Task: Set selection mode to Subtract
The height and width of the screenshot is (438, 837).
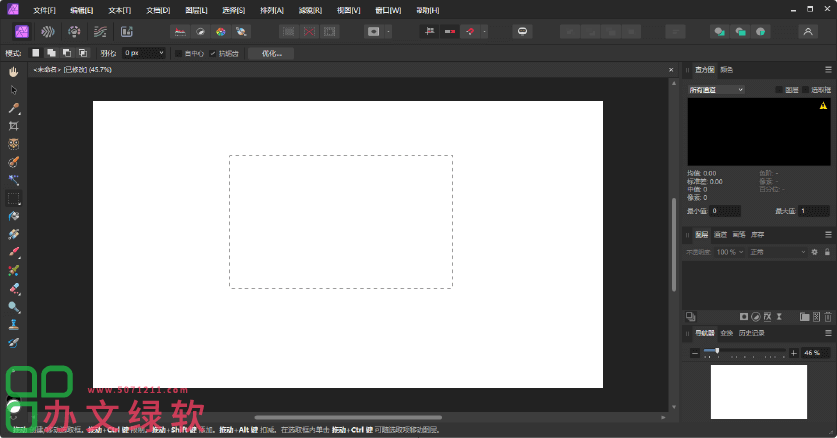Action: pos(67,53)
